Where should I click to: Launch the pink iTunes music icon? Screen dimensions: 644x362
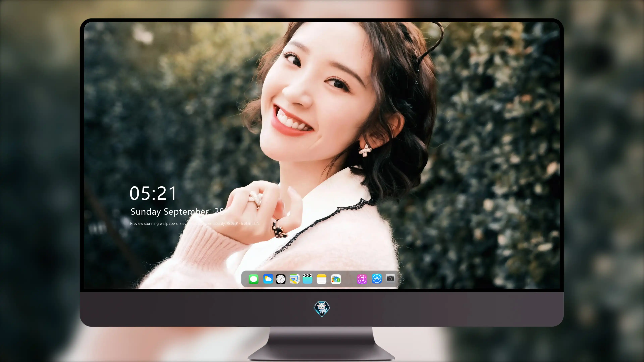tap(362, 279)
